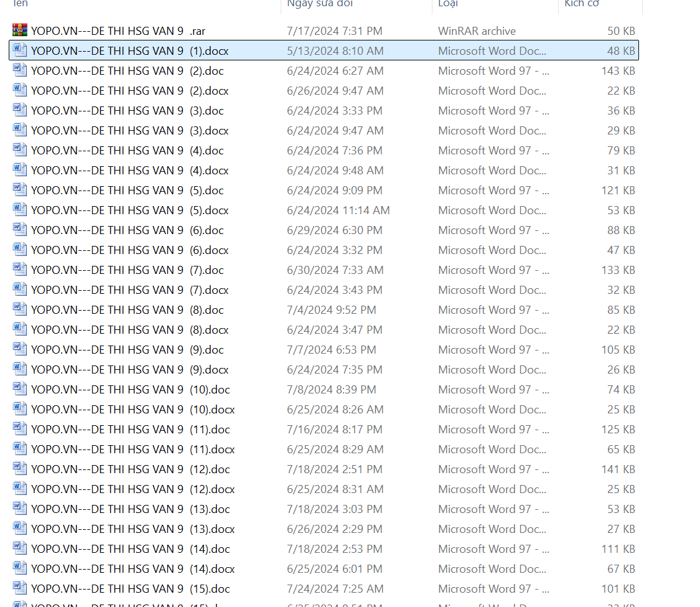Select the (6).doc file name

pyautogui.click(x=128, y=230)
